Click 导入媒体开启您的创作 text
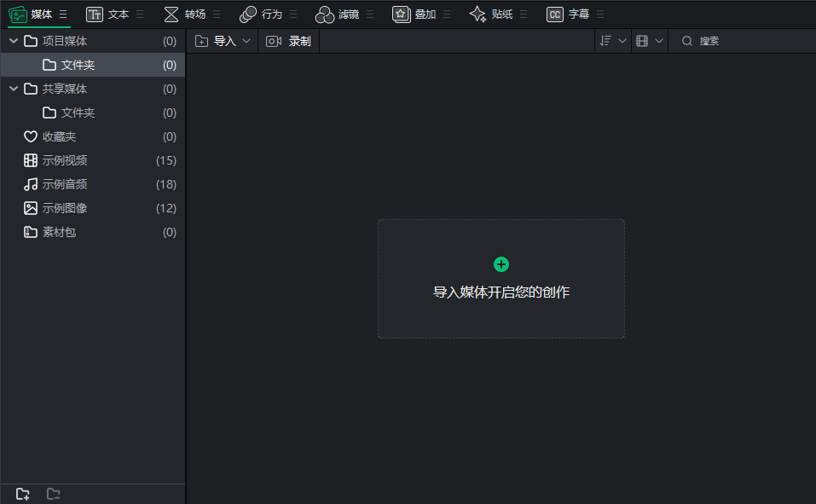This screenshot has height=504, width=816. [501, 293]
